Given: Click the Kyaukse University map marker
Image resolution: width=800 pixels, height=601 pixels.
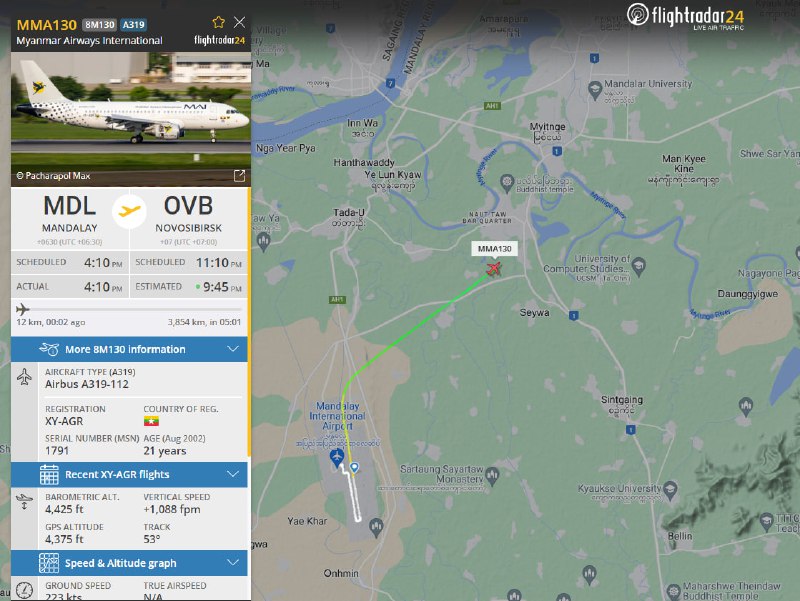Looking at the screenshot, I should coord(670,490).
